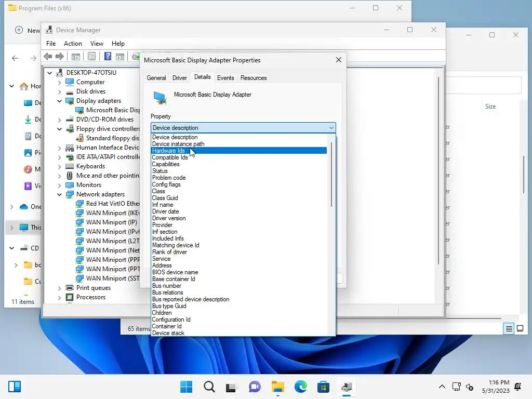This screenshot has width=532, height=399.
Task: Expand the Processors node
Action: click(59, 297)
